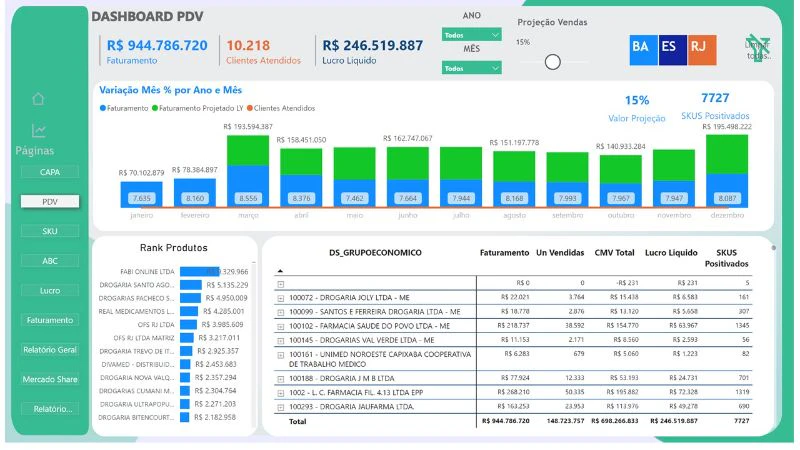Expand row 100099 - SANTOS E FERREIRA DROGARIA
The height and width of the screenshot is (450, 800).
click(x=281, y=312)
